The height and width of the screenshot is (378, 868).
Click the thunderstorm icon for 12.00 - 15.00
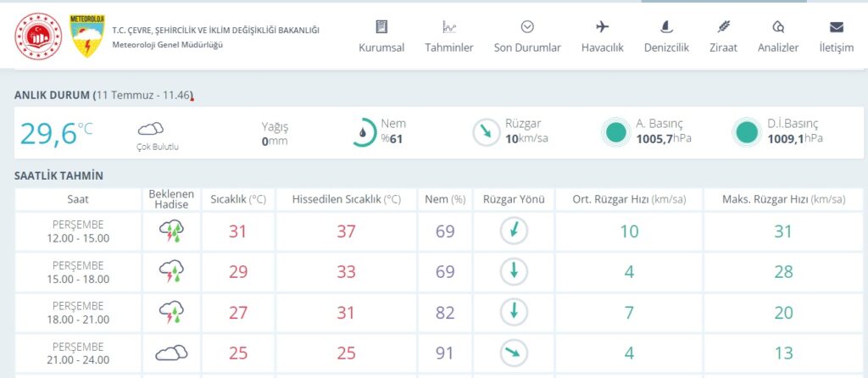(x=171, y=231)
